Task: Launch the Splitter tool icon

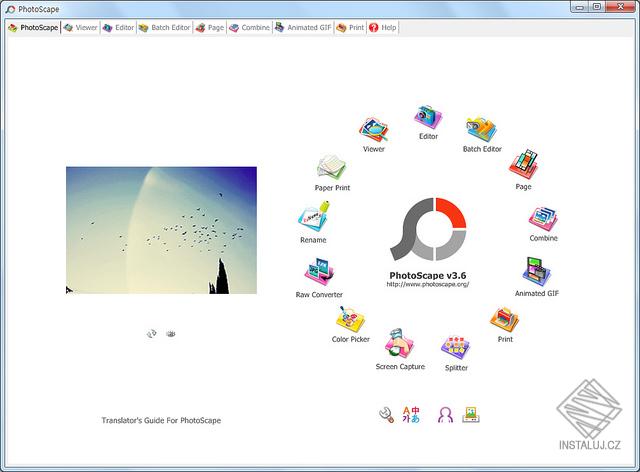Action: point(456,348)
